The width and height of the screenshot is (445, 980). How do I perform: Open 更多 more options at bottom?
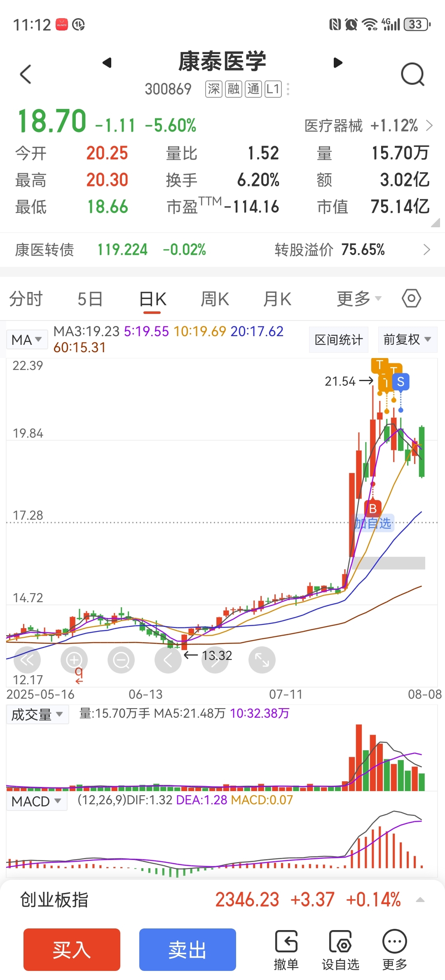click(x=395, y=950)
